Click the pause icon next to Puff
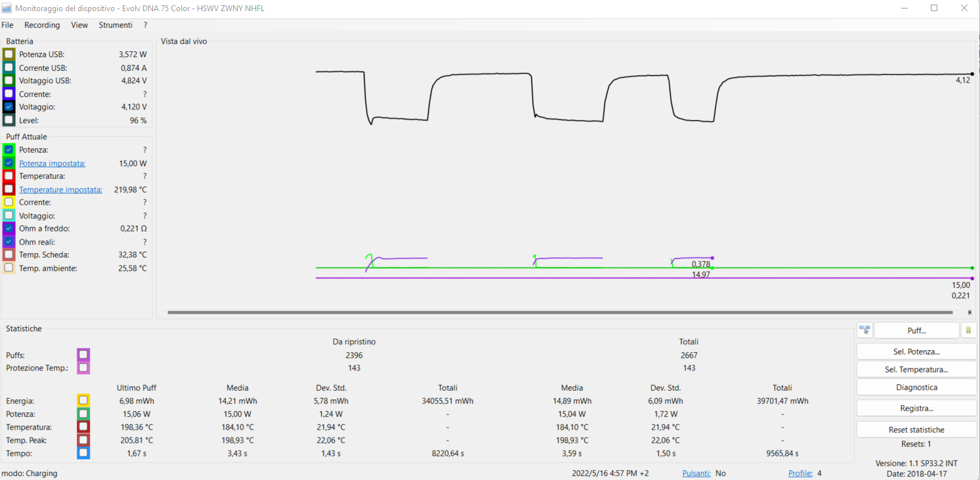 point(969,330)
